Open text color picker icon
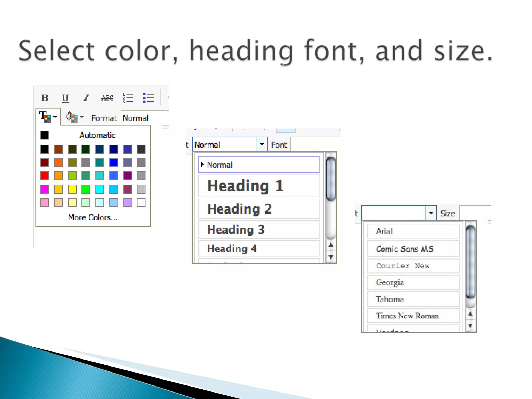532x399 pixels. pos(45,117)
